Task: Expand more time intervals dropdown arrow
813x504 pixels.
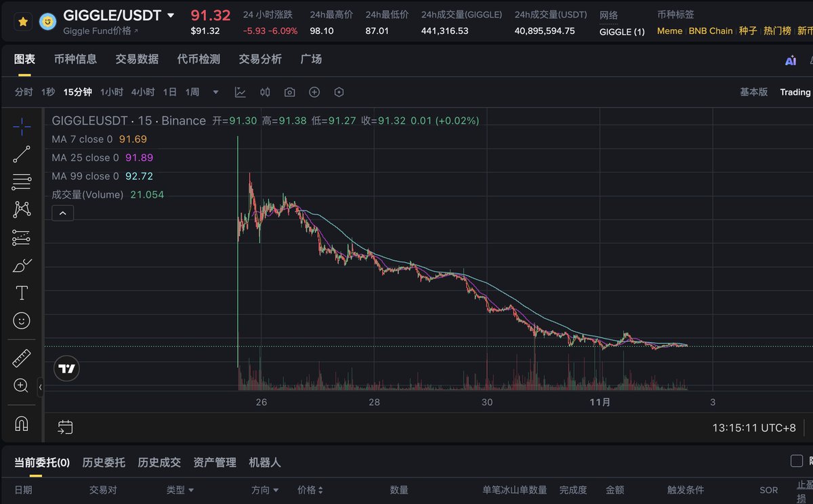Action: (215, 92)
